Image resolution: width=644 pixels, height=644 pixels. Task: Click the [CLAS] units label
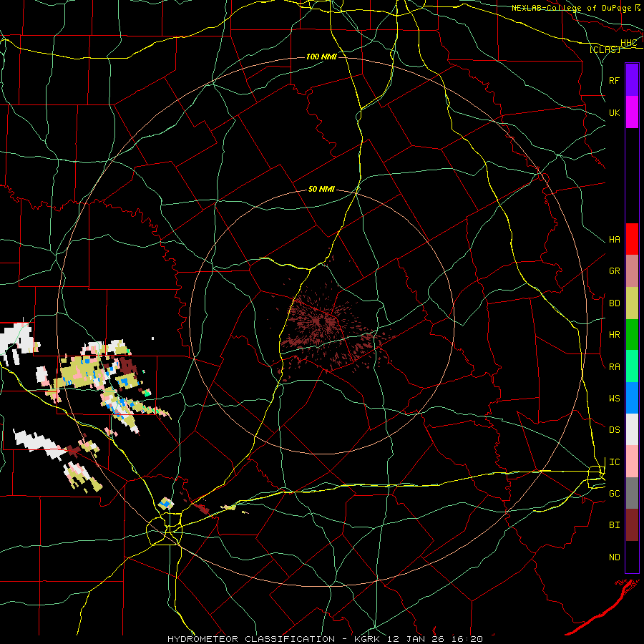605,49
